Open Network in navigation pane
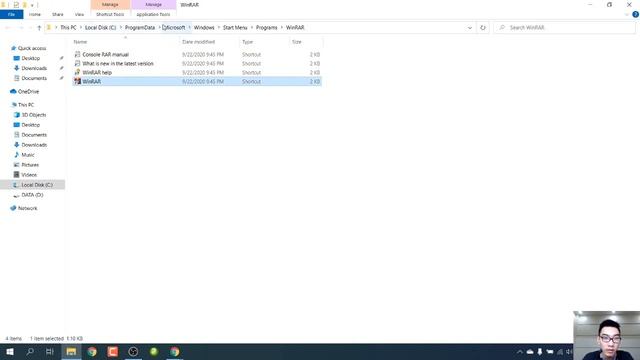 tap(27, 209)
